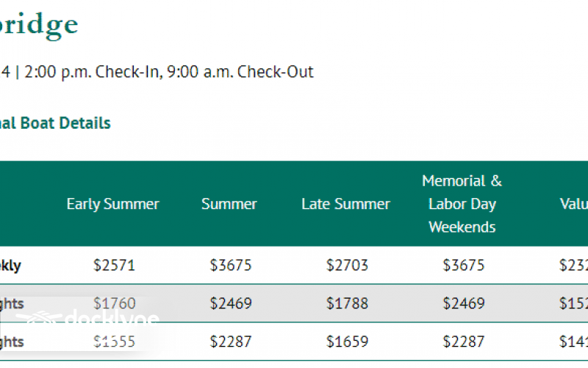Click the Early Summer price $1760
The width and height of the screenshot is (588, 368).
(x=115, y=302)
